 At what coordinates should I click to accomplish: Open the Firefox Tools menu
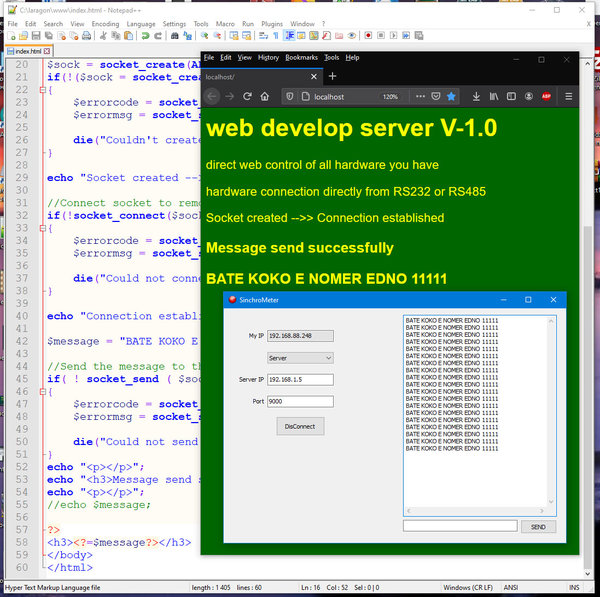331,57
